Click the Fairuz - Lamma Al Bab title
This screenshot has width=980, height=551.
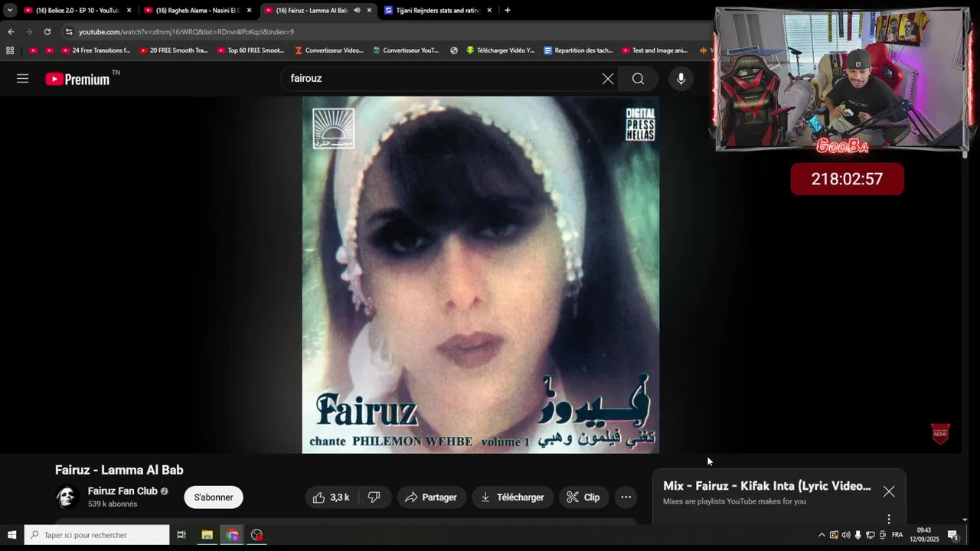tap(119, 470)
